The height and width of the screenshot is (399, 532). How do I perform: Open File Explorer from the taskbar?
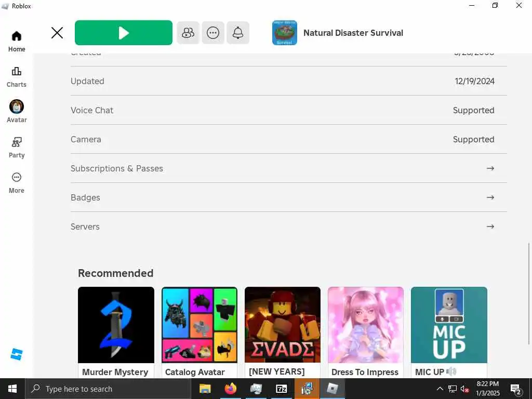tap(205, 389)
